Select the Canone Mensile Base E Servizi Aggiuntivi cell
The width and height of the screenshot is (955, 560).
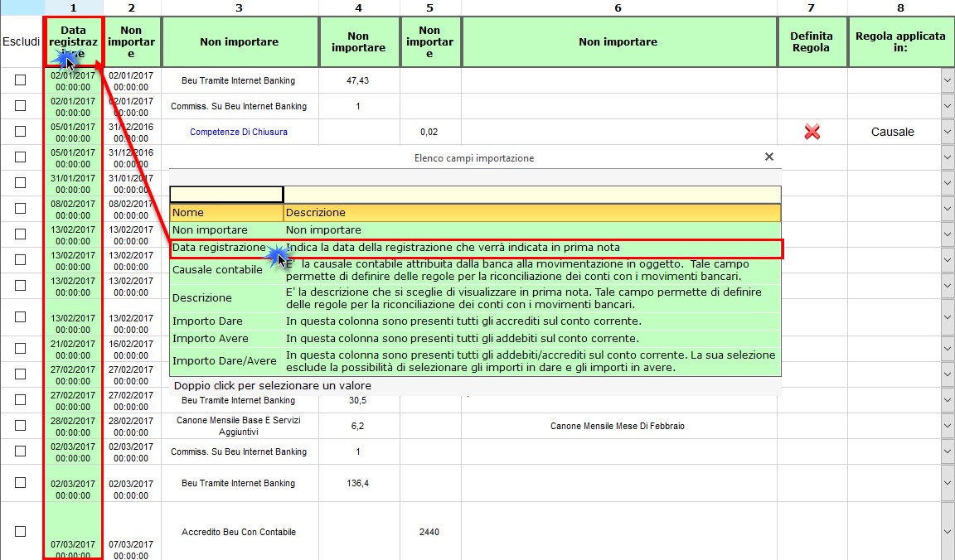(239, 426)
